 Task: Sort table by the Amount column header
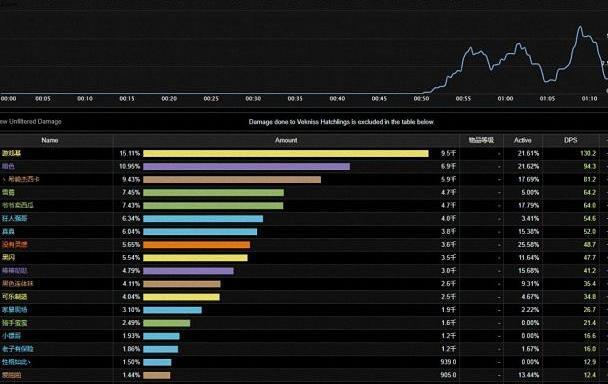coord(286,140)
